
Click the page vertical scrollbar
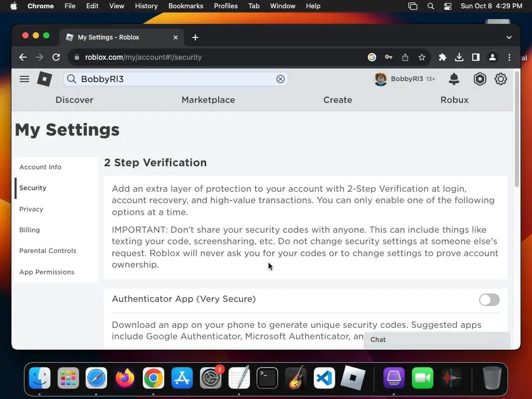[517, 129]
